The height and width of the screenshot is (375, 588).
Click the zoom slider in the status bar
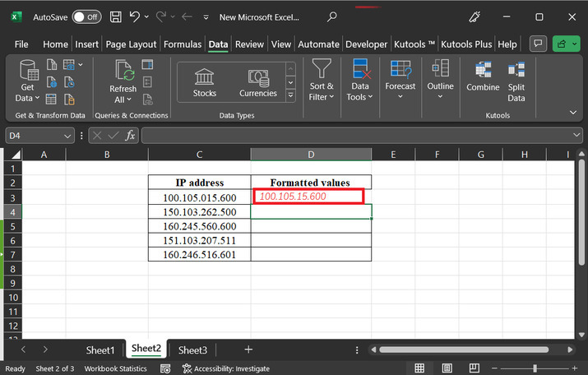(535, 368)
